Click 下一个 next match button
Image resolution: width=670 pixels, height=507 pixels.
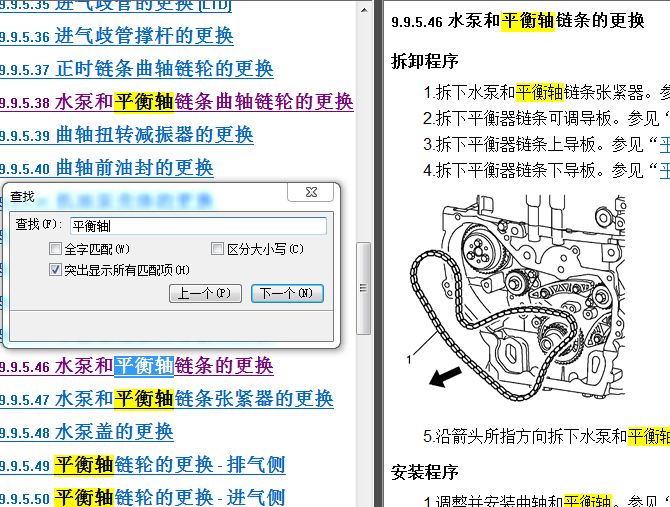pyautogui.click(x=287, y=293)
